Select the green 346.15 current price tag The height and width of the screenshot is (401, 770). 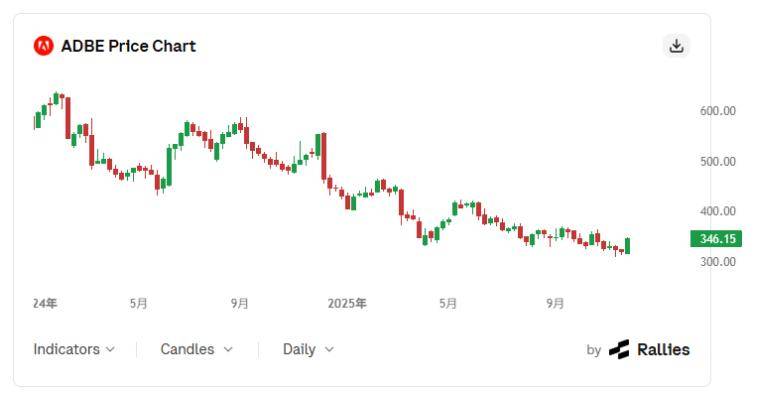[715, 239]
